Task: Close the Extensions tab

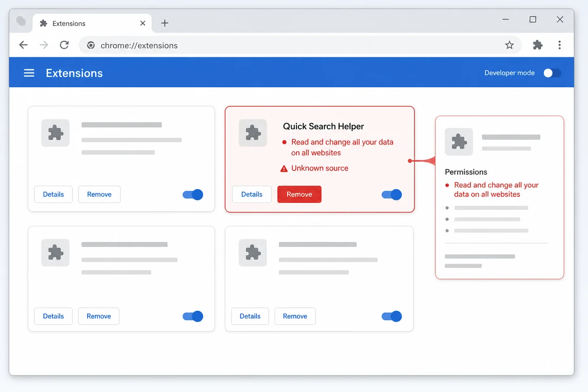Action: tap(143, 23)
